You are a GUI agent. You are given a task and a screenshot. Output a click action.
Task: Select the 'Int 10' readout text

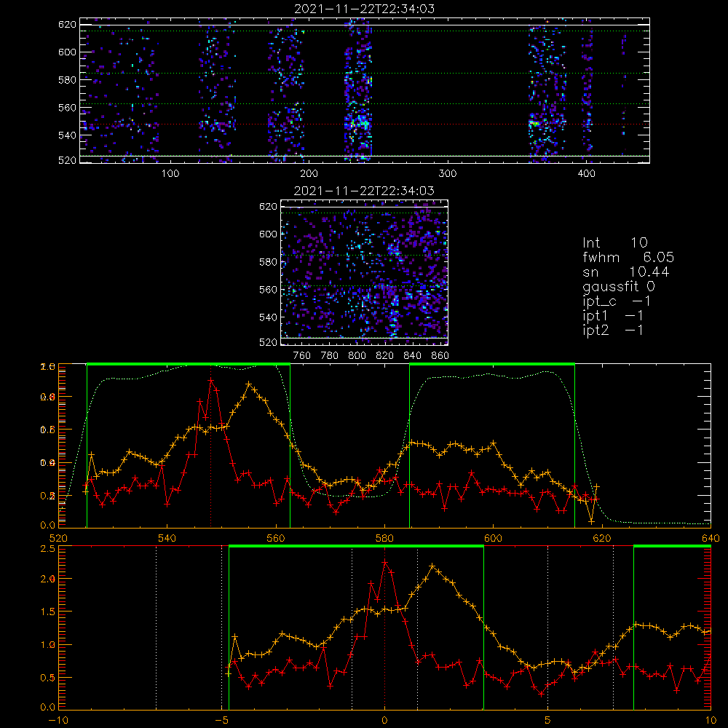click(614, 242)
